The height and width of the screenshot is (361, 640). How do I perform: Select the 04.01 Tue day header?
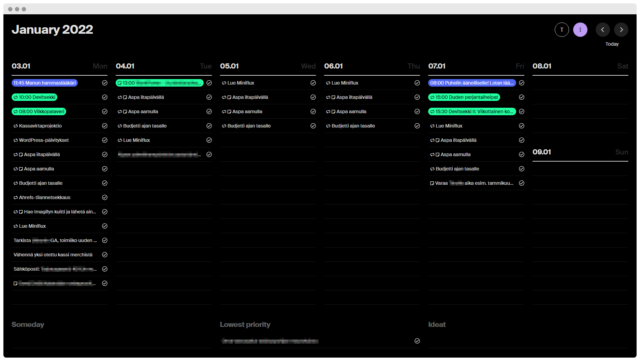click(164, 66)
